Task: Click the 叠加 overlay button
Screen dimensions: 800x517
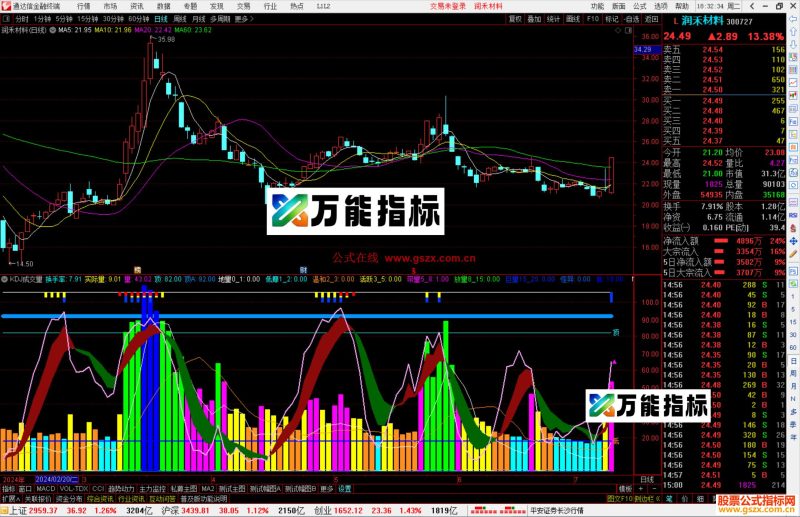Action: coord(534,19)
